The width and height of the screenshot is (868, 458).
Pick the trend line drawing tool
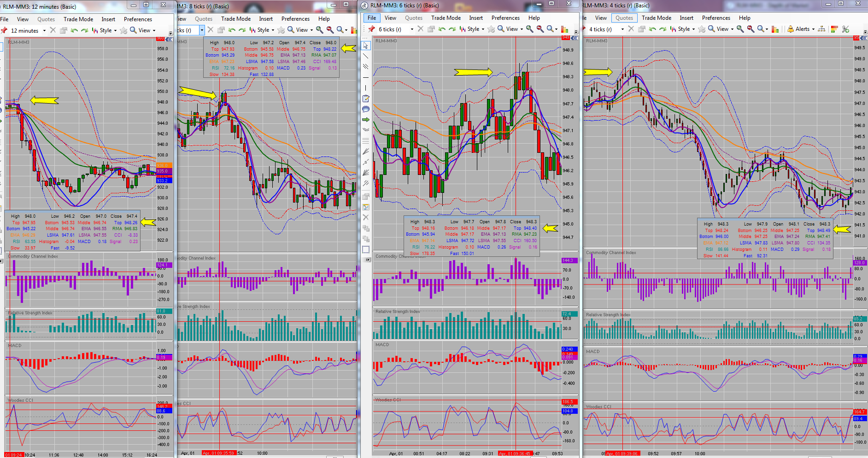pyautogui.click(x=366, y=56)
